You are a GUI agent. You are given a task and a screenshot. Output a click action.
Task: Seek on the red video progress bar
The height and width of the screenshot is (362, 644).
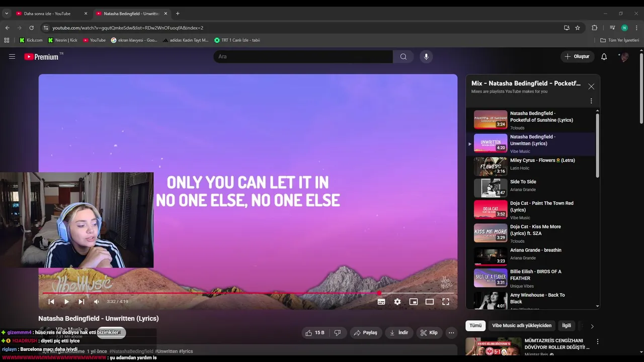click(x=248, y=293)
